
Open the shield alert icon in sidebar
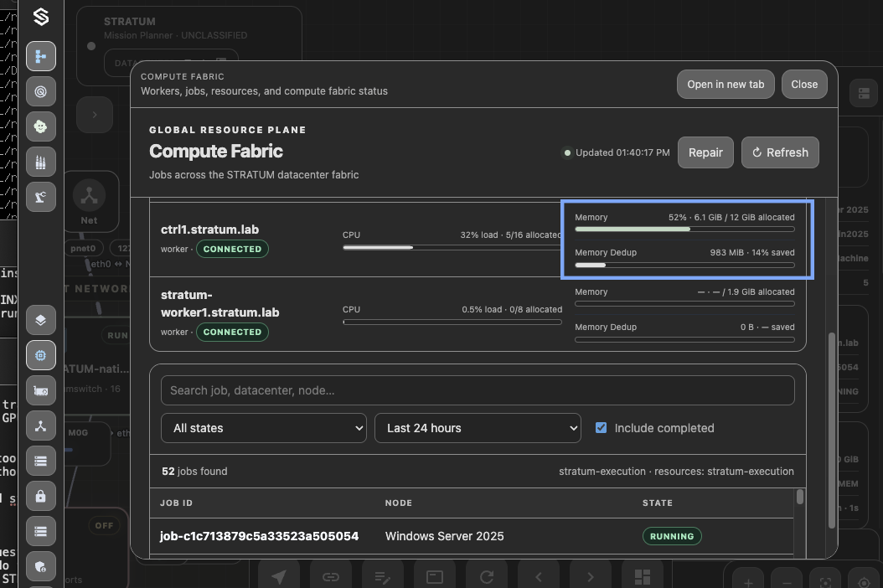tap(40, 566)
